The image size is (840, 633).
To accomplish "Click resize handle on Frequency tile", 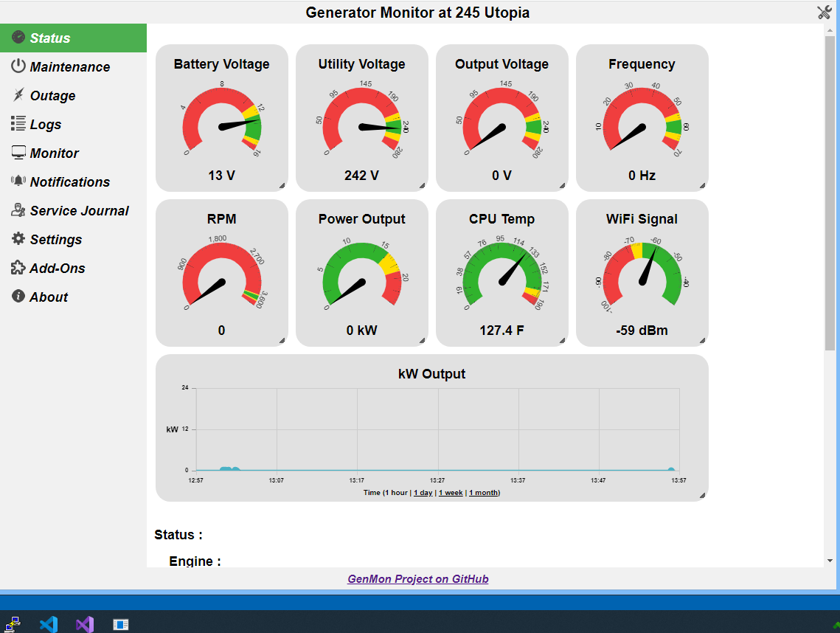I will click(702, 185).
